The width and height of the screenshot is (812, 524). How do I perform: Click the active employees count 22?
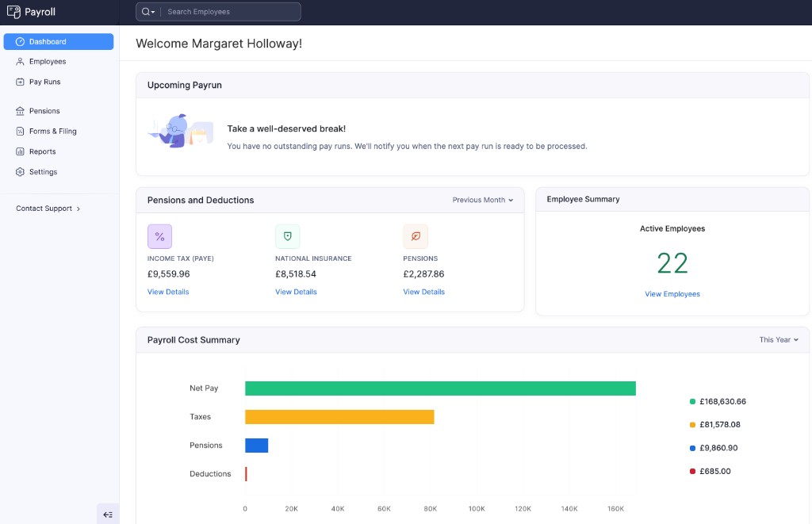pyautogui.click(x=672, y=263)
